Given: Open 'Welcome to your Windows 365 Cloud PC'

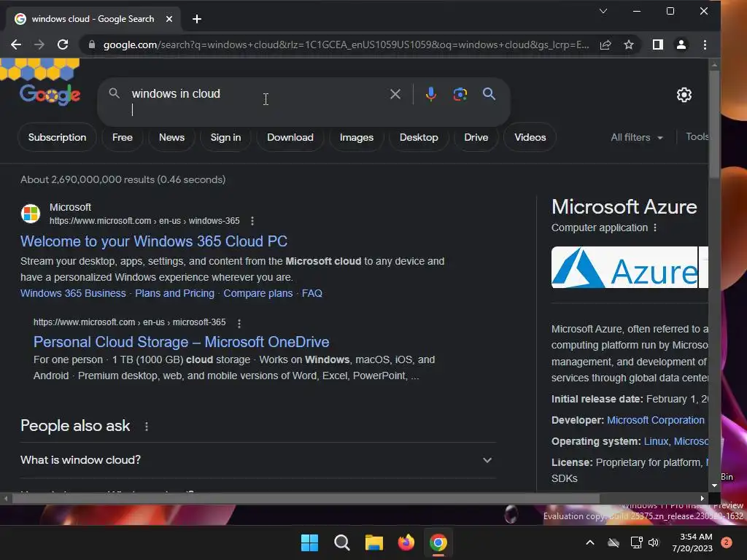Looking at the screenshot, I should click(154, 241).
